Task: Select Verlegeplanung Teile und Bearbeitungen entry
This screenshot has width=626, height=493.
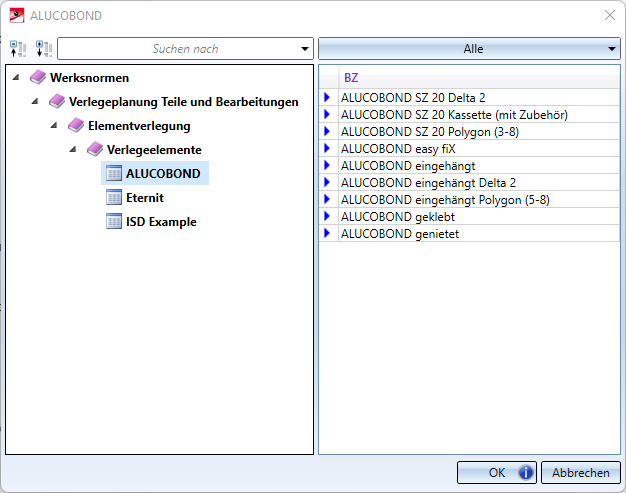Action: coord(183,101)
